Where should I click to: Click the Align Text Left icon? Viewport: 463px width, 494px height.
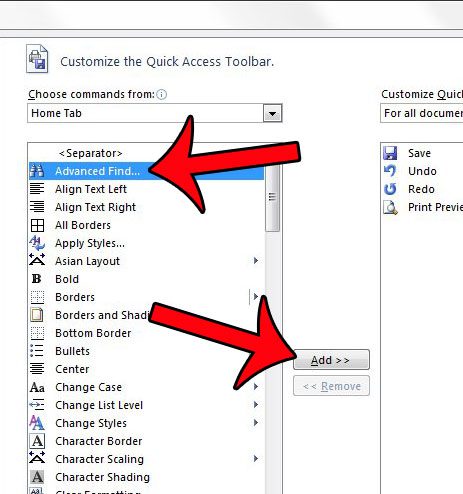[x=37, y=189]
